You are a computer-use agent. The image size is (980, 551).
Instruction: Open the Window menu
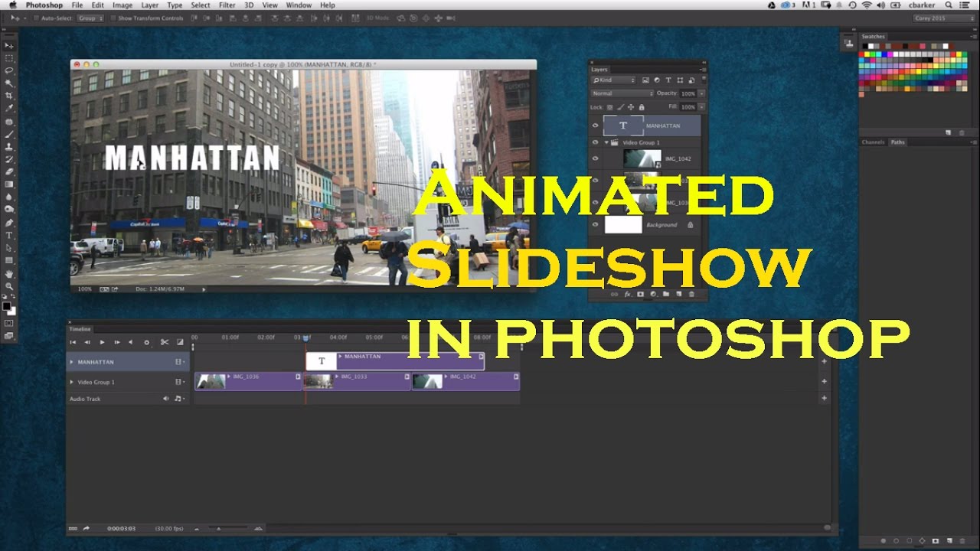tap(299, 5)
